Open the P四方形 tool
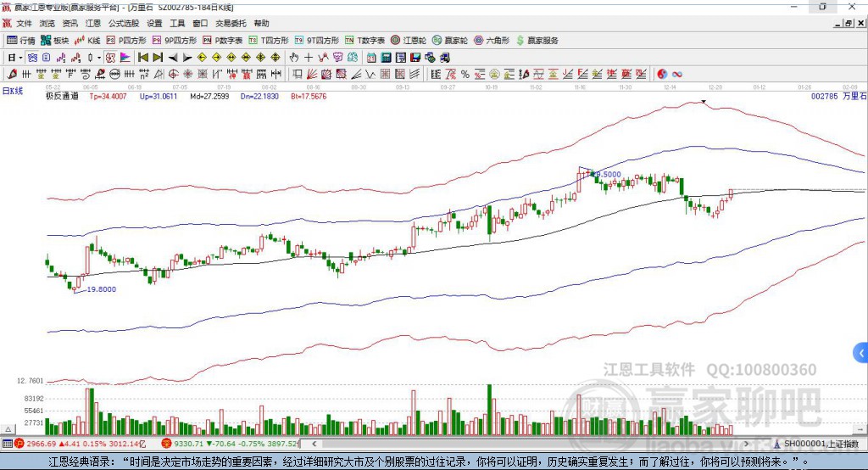The width and height of the screenshot is (868, 470). click(x=126, y=41)
